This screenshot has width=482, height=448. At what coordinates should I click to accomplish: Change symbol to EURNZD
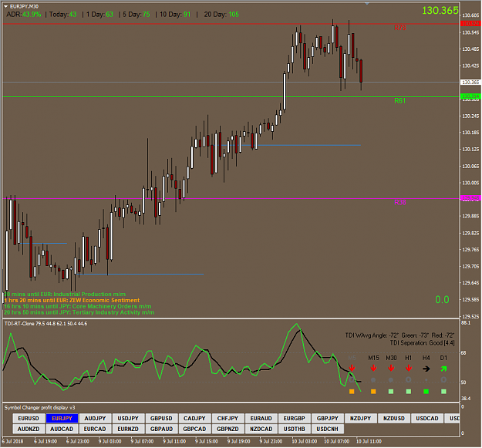pos(128,429)
